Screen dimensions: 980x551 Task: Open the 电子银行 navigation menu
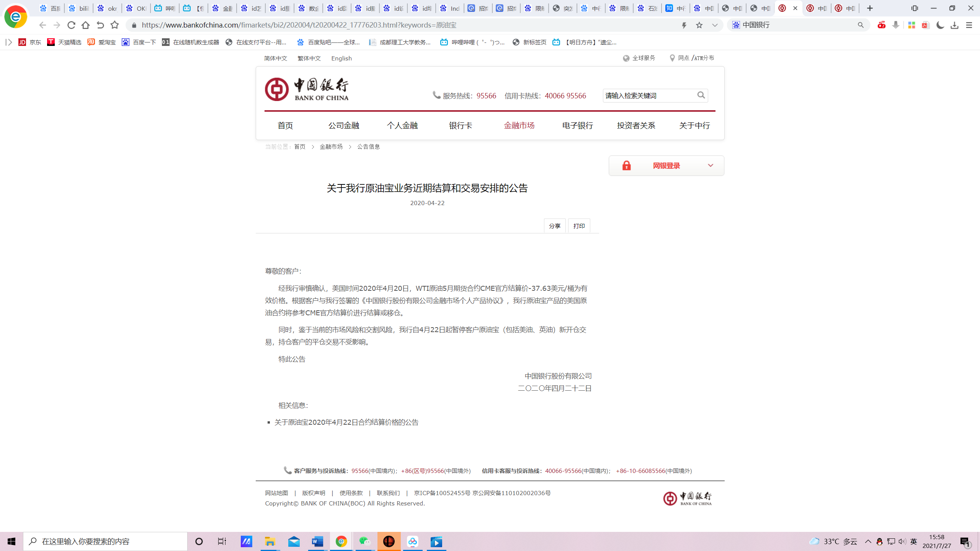(578, 126)
